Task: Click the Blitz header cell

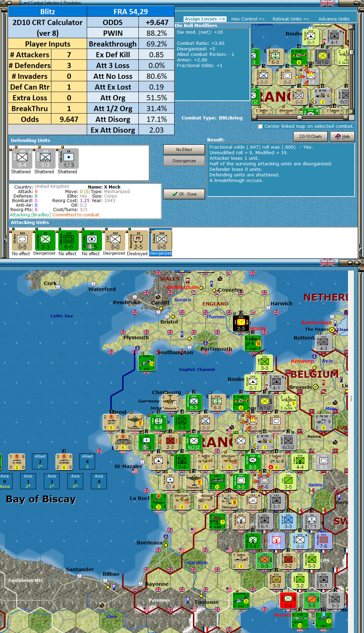Action: click(48, 11)
